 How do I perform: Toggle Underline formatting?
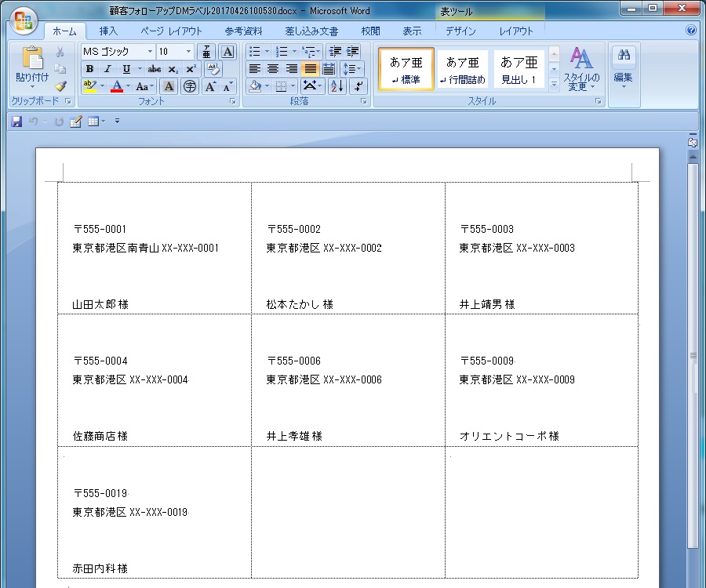[126, 69]
